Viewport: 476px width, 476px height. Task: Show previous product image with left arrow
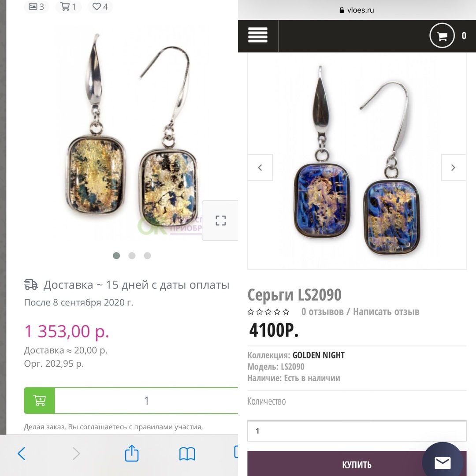[x=260, y=167]
